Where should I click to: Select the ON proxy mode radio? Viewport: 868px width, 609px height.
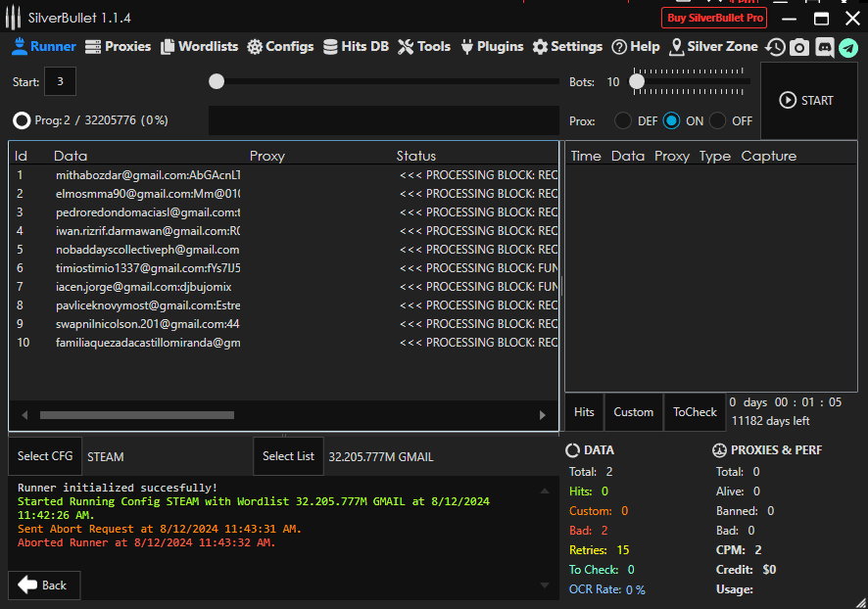click(671, 120)
